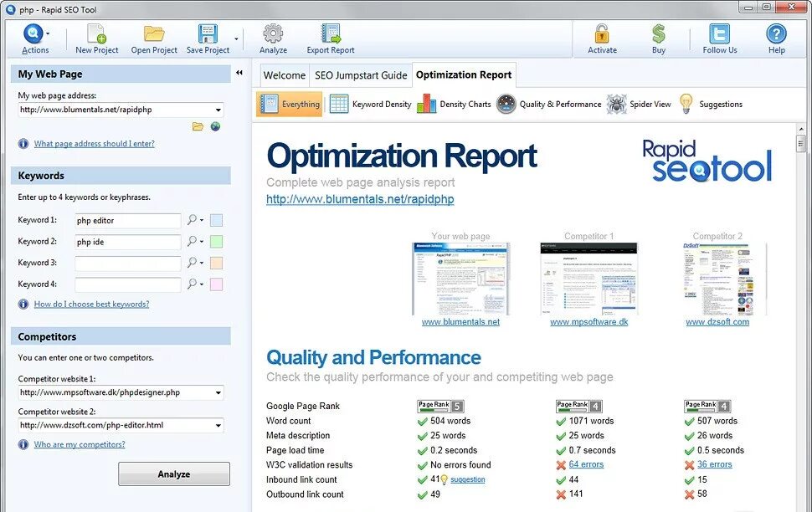
Task: Click the Open Project folder icon
Action: [154, 33]
